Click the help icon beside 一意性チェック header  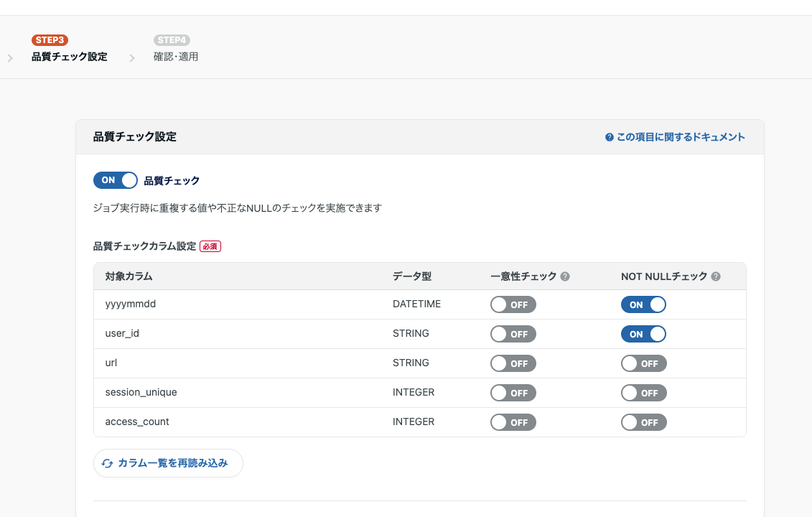pyautogui.click(x=565, y=275)
